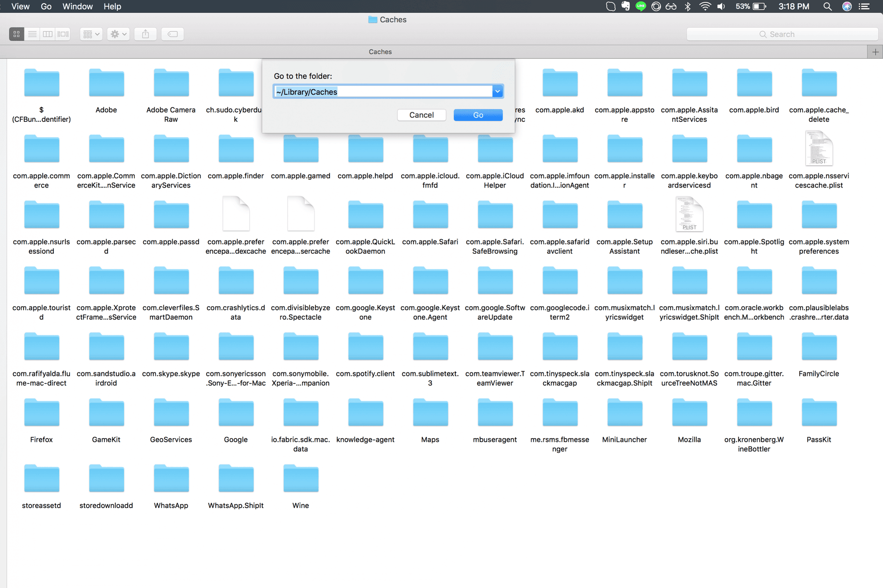This screenshot has height=588, width=883.
Task: Select the Firefox folder
Action: click(41, 412)
